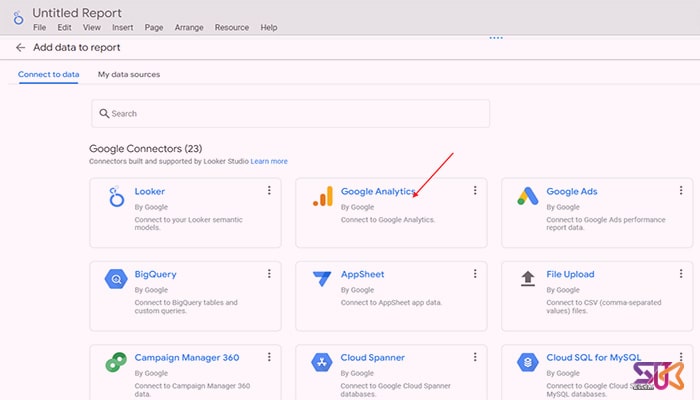Screen dimensions: 700x400
Task: Click the Cloud SQL for MySQL icon
Action: [528, 362]
